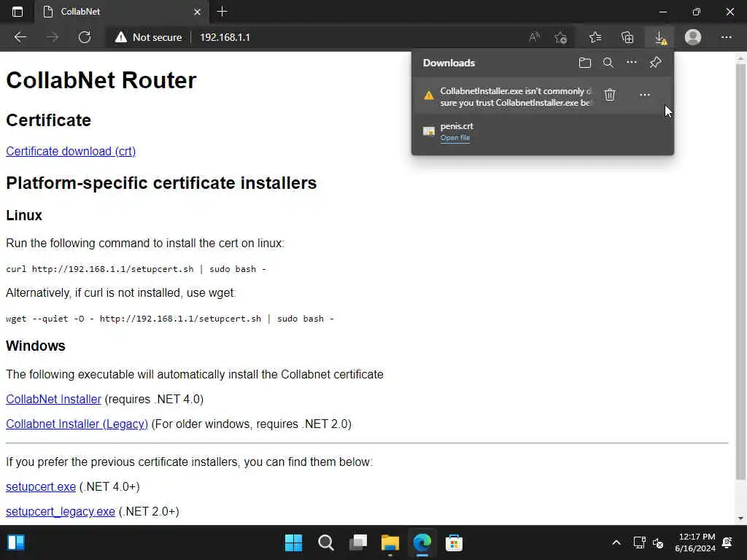Show hidden system tray icons
Viewport: 747px width, 560px height.
pyautogui.click(x=616, y=542)
